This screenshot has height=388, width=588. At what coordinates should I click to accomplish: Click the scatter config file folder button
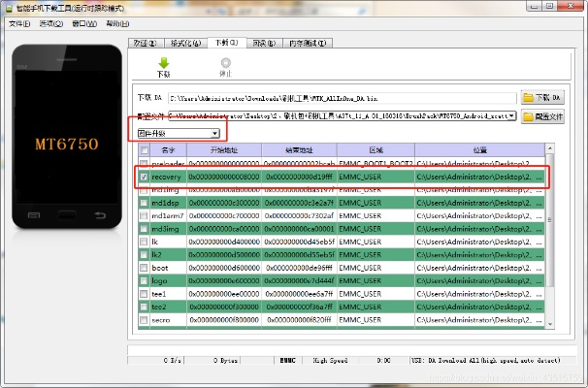click(x=541, y=116)
